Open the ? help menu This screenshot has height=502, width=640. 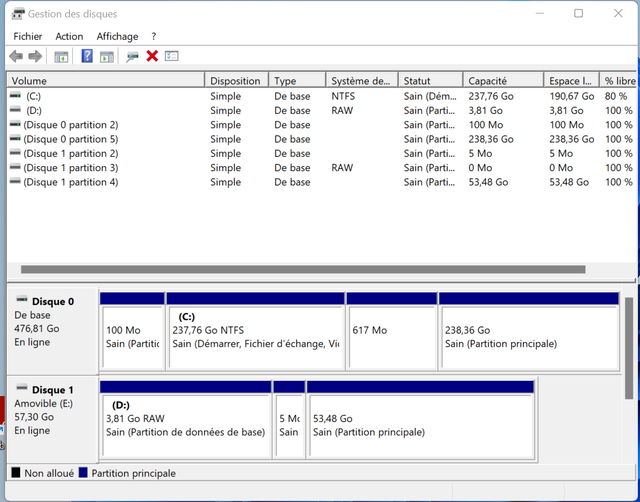pos(153,36)
